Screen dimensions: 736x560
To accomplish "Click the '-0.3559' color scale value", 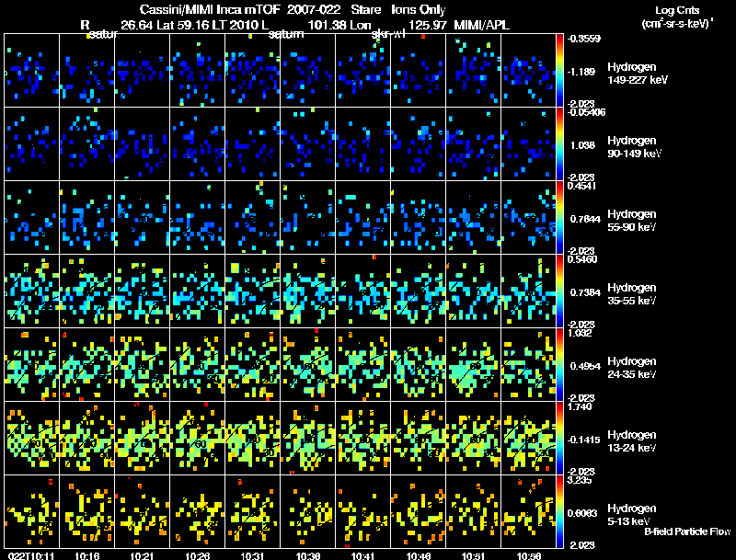I will [x=584, y=39].
